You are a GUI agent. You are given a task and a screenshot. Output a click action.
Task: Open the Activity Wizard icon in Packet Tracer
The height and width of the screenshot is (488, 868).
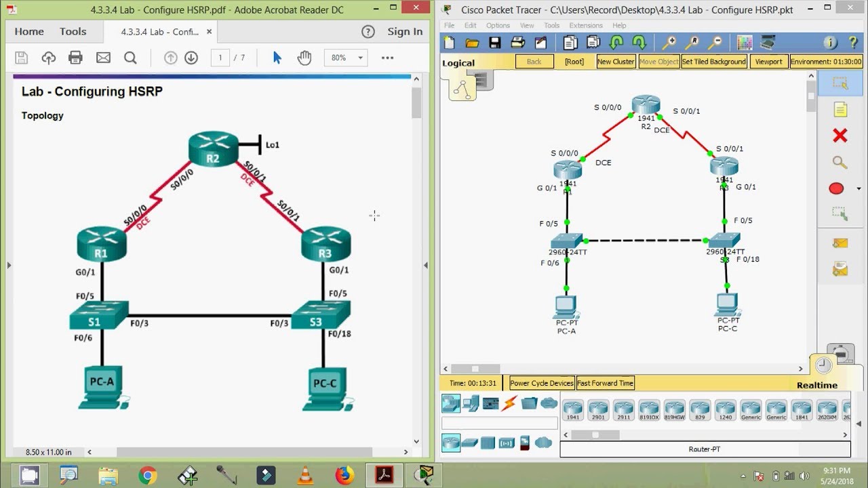click(x=540, y=43)
